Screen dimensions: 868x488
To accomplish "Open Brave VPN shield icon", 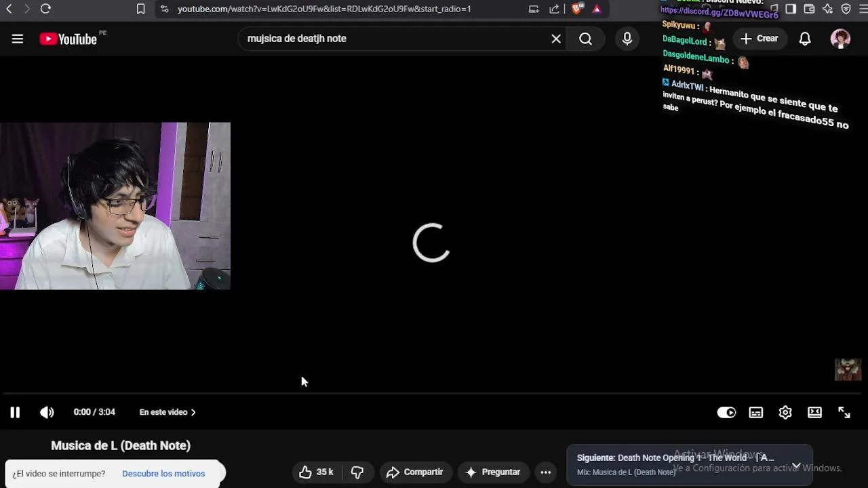I will click(x=846, y=9).
